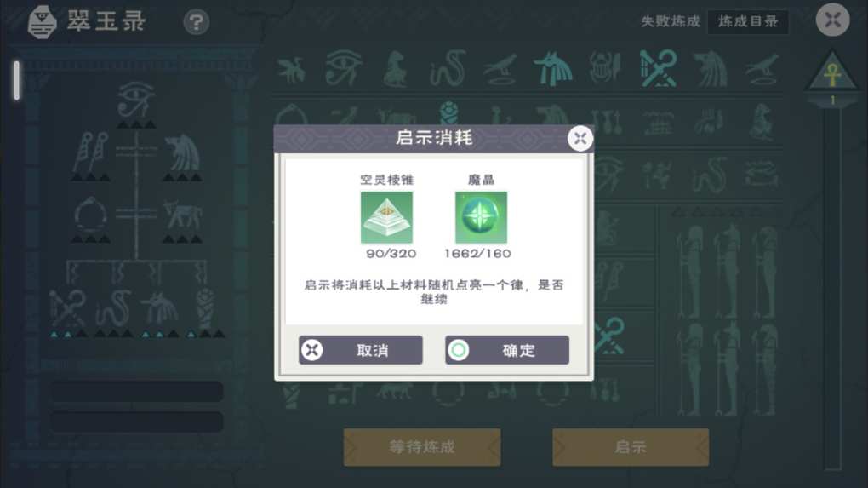Select the Eye of Horus glyph in top row
Viewport: 868px width, 488px height.
click(x=343, y=68)
